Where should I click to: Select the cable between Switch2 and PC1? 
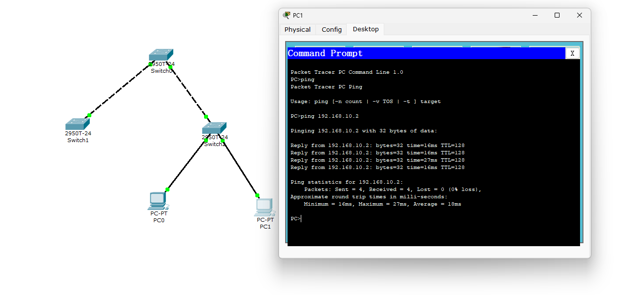pyautogui.click(x=240, y=168)
